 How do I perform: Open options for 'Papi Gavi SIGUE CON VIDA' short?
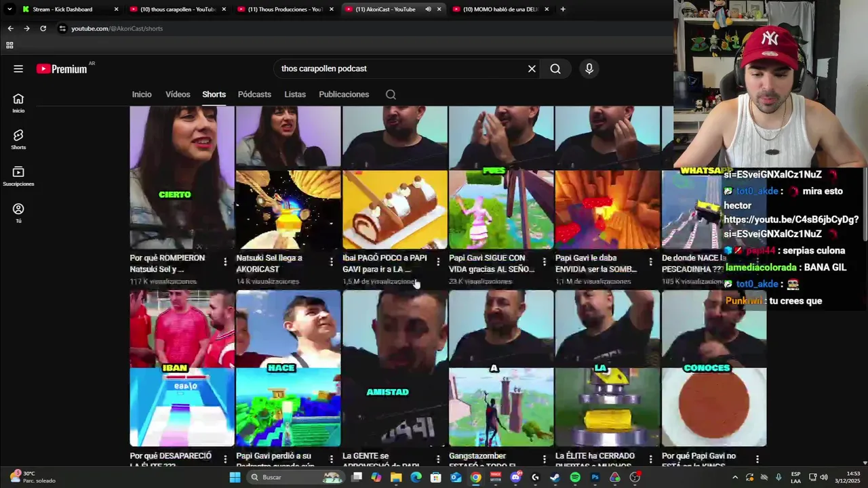click(544, 262)
